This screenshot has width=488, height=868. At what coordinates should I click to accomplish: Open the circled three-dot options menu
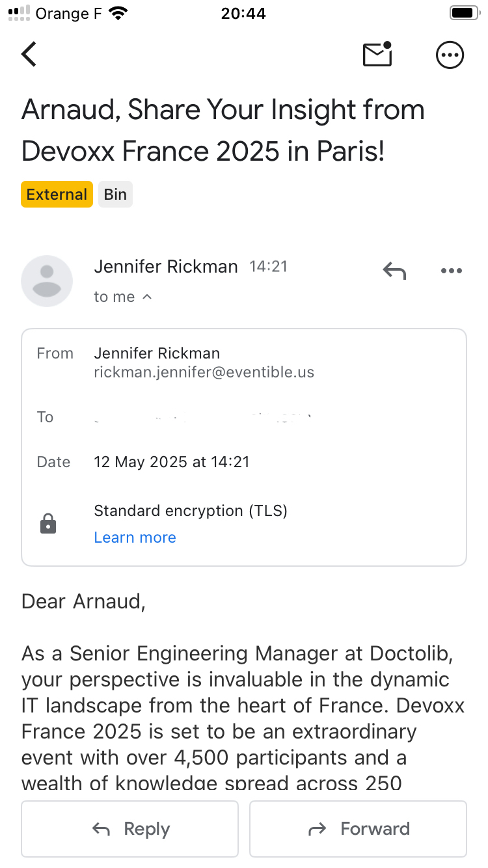(450, 55)
